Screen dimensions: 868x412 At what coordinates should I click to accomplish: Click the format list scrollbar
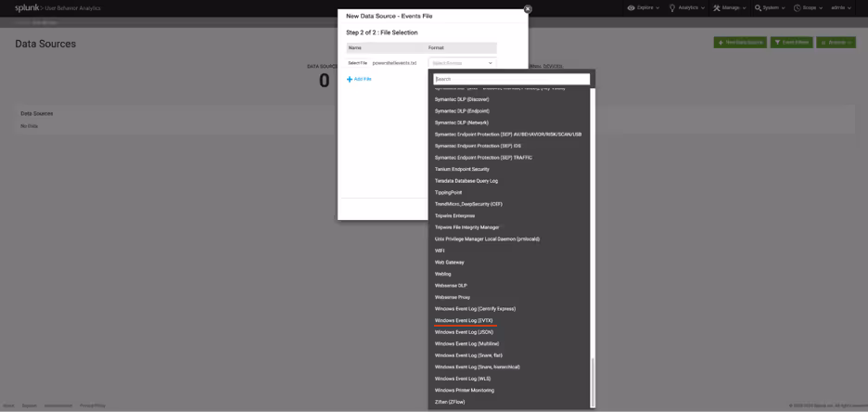(x=593, y=380)
